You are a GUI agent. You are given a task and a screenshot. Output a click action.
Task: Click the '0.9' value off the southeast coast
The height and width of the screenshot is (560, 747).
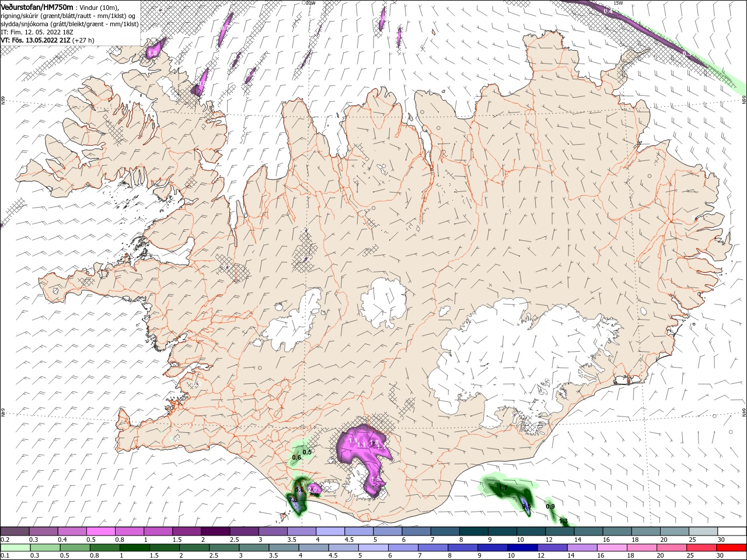[550, 506]
